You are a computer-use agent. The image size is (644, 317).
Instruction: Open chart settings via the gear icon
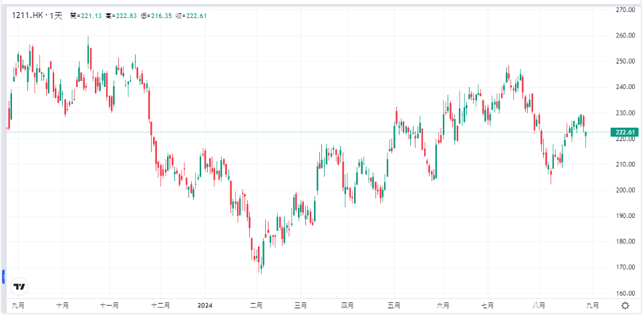click(x=625, y=306)
